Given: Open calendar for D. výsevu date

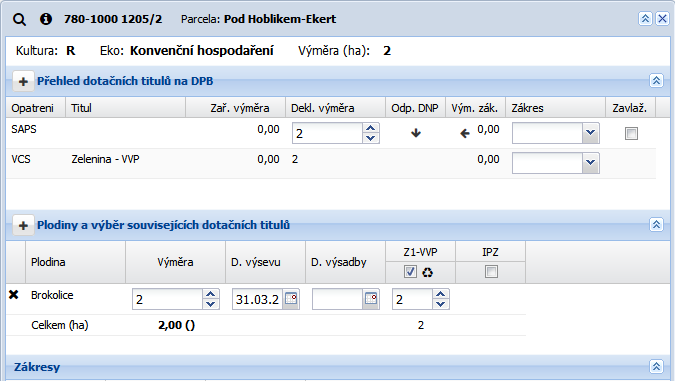Looking at the screenshot, I should coord(291,299).
